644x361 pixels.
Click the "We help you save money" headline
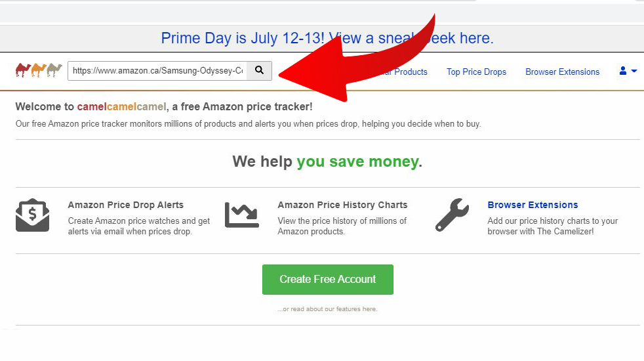(327, 161)
